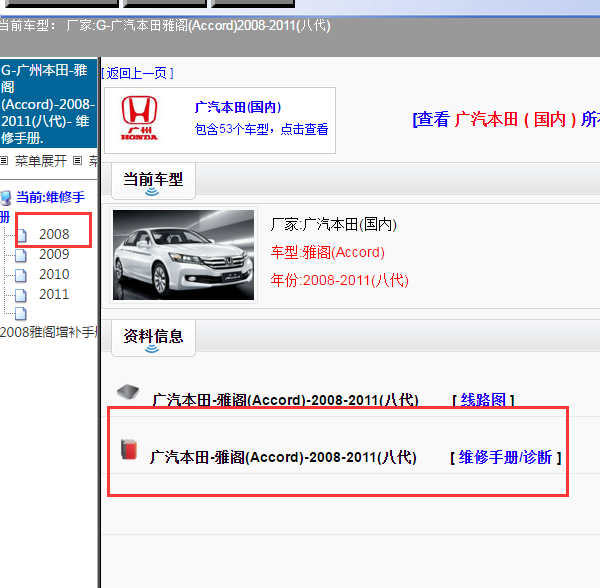Click the 返回上一页 link
This screenshot has height=588, width=600.
pyautogui.click(x=137, y=73)
